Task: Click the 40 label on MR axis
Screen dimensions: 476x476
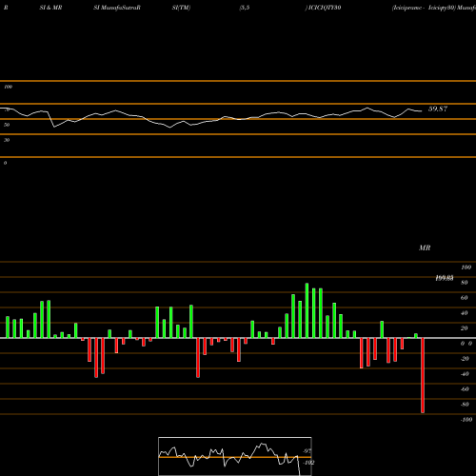Action: pyautogui.click(x=465, y=313)
